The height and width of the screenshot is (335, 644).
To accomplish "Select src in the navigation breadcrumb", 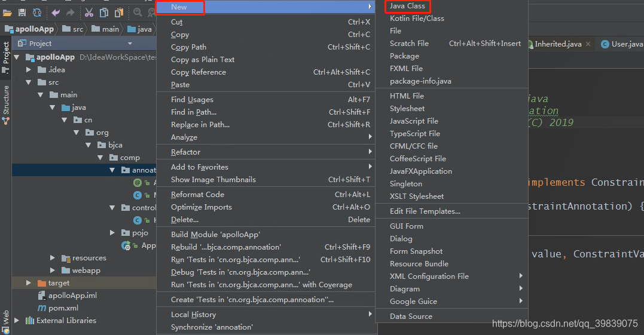I will (x=73, y=29).
